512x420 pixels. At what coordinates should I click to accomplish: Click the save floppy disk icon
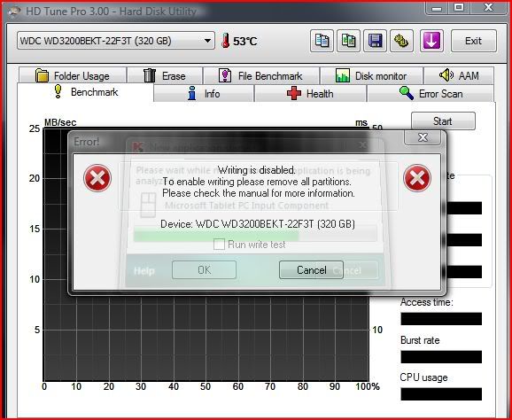[x=375, y=41]
